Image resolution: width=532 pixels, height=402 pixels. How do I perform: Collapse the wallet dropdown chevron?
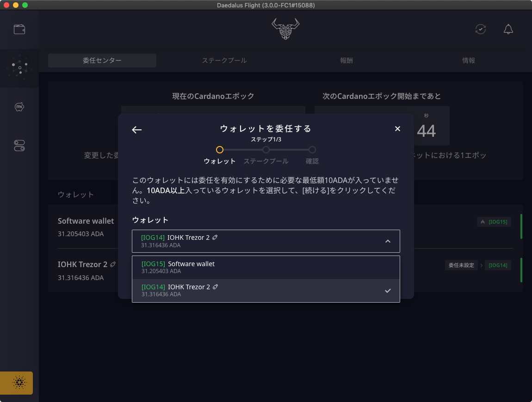point(388,241)
